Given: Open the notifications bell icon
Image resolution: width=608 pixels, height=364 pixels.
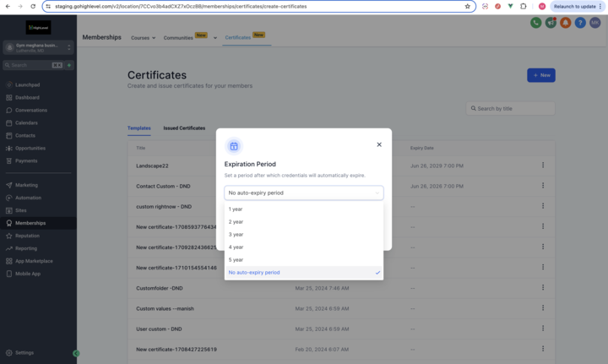Looking at the screenshot, I should pos(565,23).
